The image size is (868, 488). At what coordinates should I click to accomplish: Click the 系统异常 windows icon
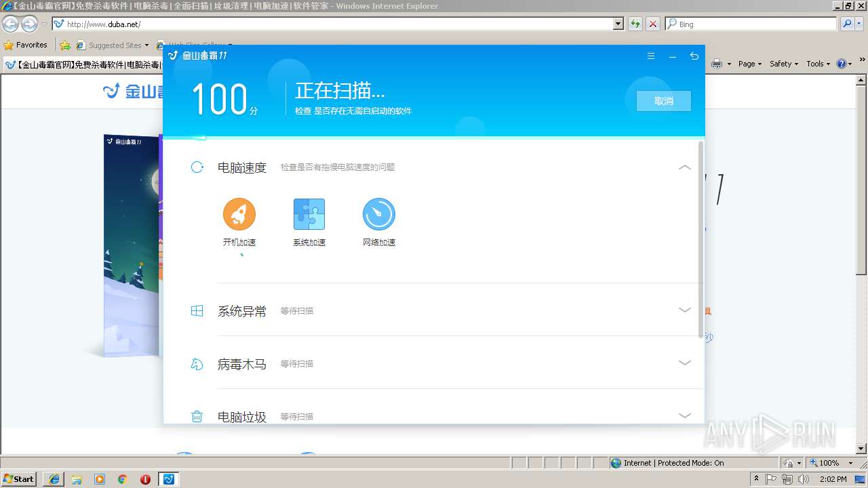coord(197,311)
